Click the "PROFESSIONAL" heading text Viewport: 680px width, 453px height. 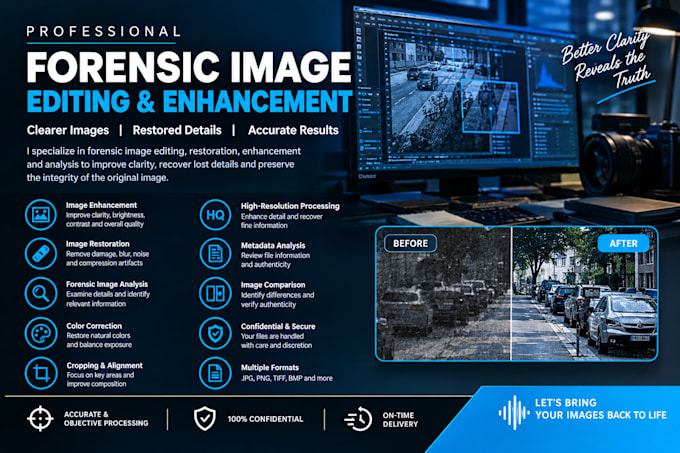(x=103, y=32)
